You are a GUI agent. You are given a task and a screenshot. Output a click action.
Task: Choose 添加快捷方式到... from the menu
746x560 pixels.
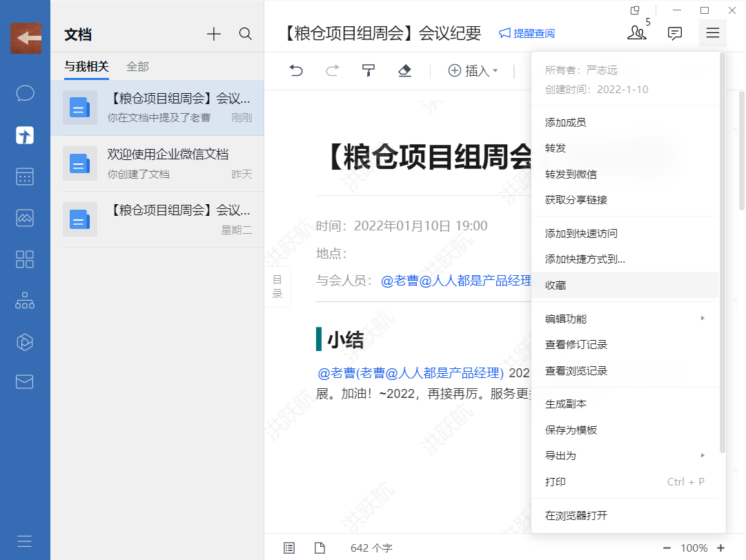(x=625, y=259)
